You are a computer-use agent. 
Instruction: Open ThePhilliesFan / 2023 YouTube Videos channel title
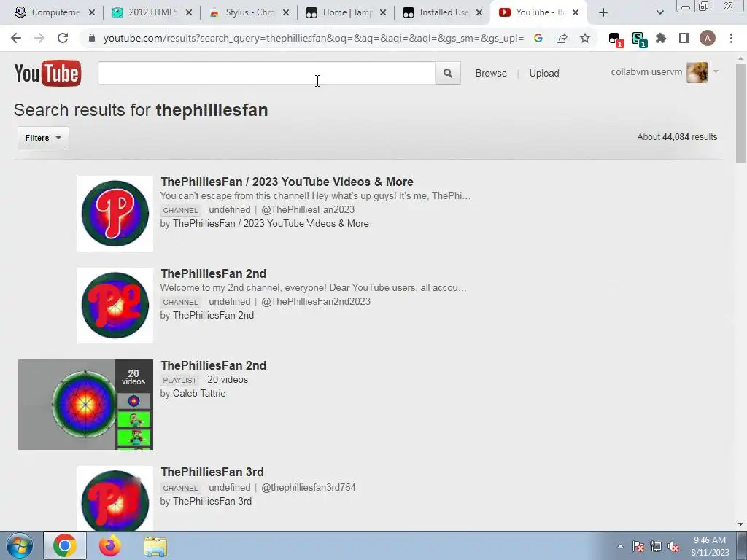(287, 182)
